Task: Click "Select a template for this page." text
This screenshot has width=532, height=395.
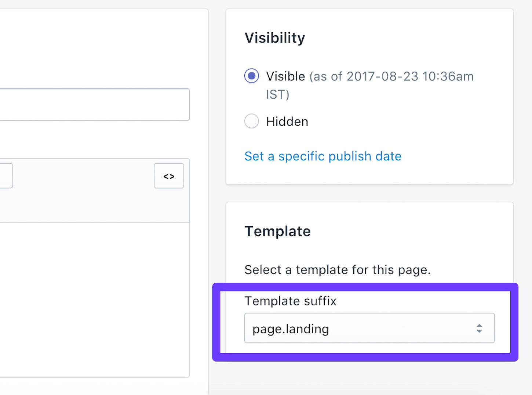Action: (338, 270)
